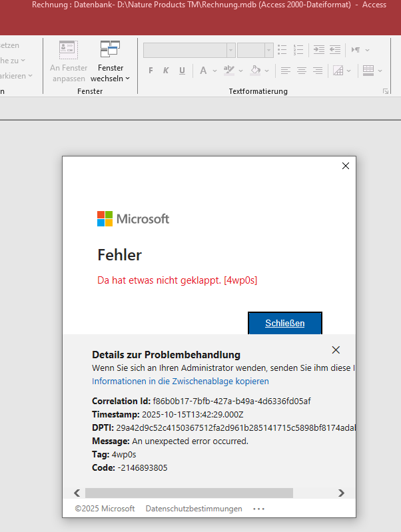This screenshot has height=532, width=401.
Task: Open the Fenster wechseln menu
Action: click(110, 62)
